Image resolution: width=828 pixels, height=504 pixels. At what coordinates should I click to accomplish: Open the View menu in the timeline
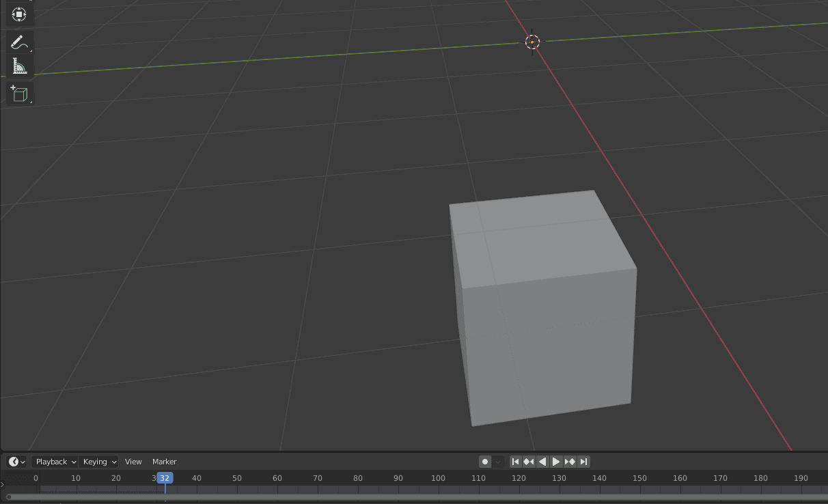tap(133, 461)
